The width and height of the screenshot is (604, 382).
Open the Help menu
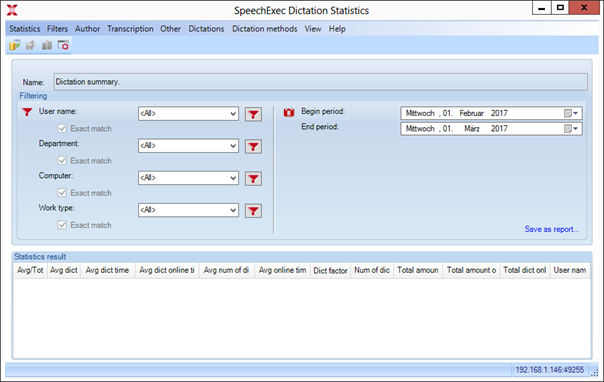click(337, 29)
